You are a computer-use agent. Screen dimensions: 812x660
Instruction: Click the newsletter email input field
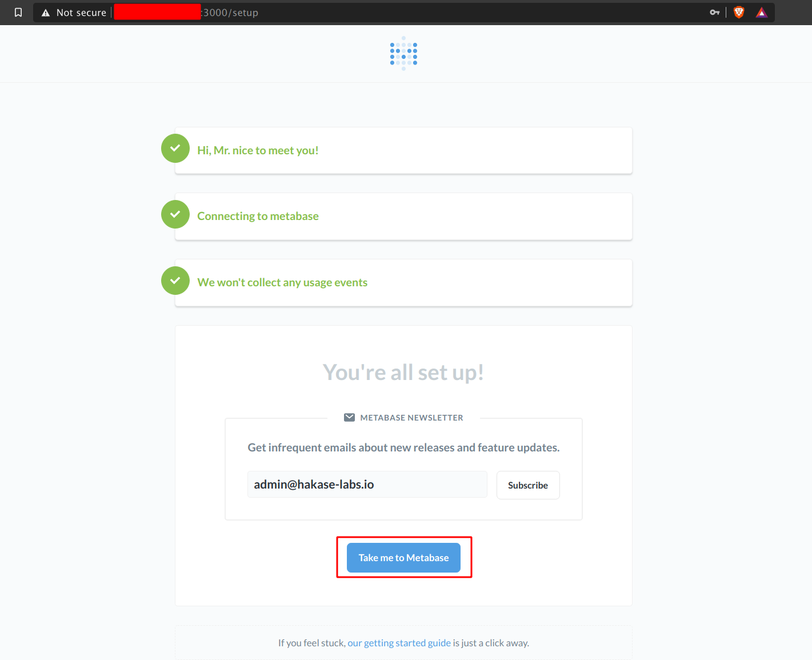367,485
